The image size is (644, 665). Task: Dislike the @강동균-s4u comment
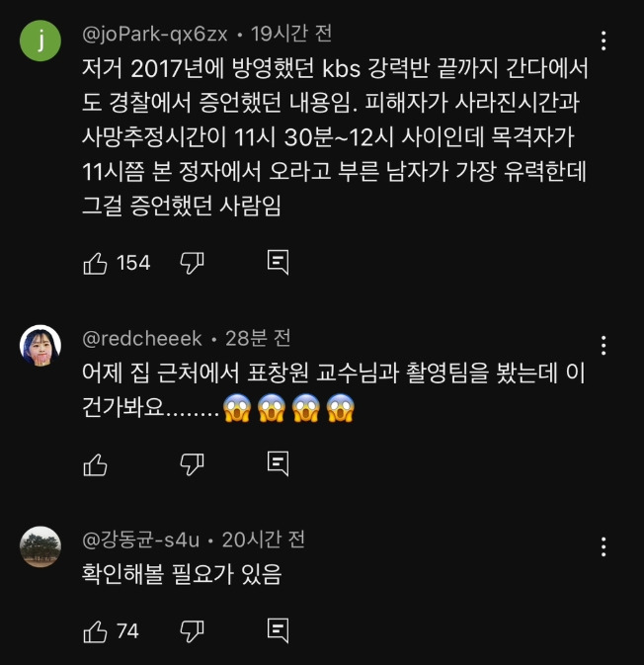[192, 631]
